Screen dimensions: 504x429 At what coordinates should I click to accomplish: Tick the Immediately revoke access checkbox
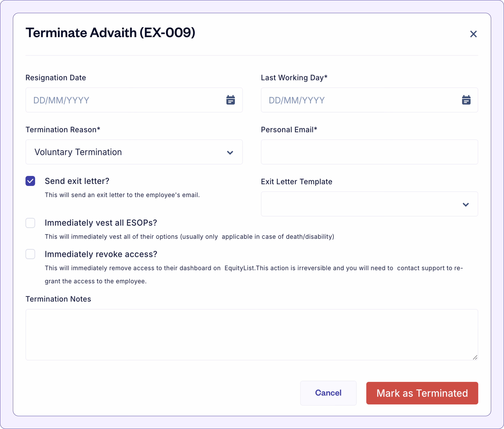tap(30, 254)
